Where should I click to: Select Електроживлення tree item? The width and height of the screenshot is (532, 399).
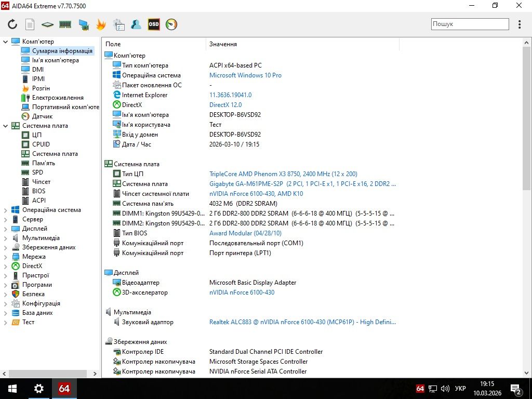coord(58,98)
